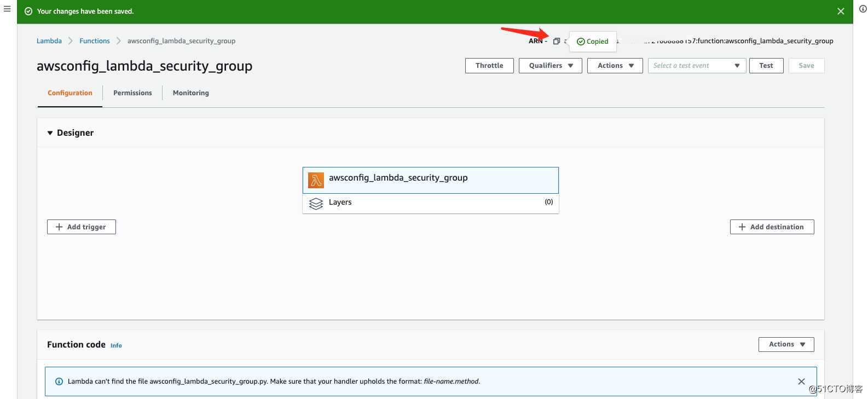Click the Throttle button

[x=489, y=66]
